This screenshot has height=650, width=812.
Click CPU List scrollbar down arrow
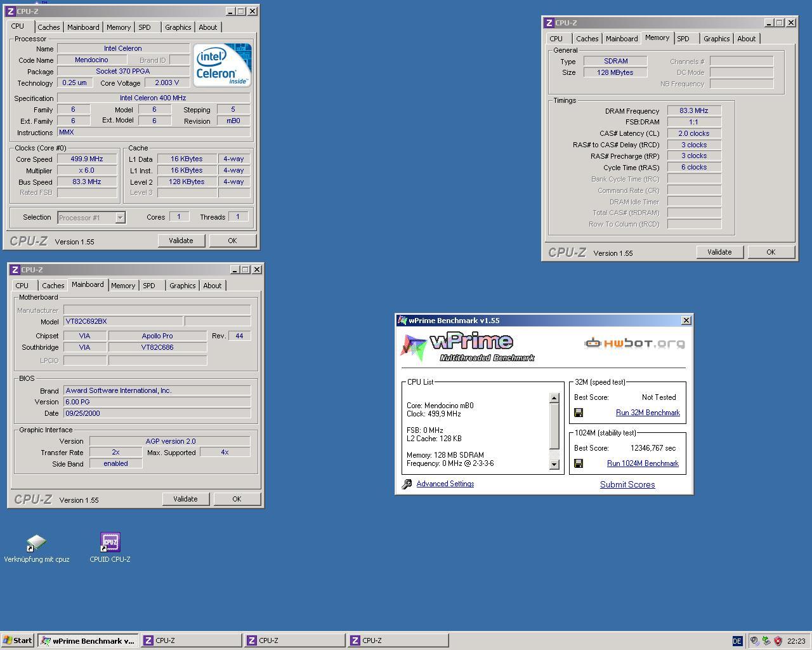554,465
